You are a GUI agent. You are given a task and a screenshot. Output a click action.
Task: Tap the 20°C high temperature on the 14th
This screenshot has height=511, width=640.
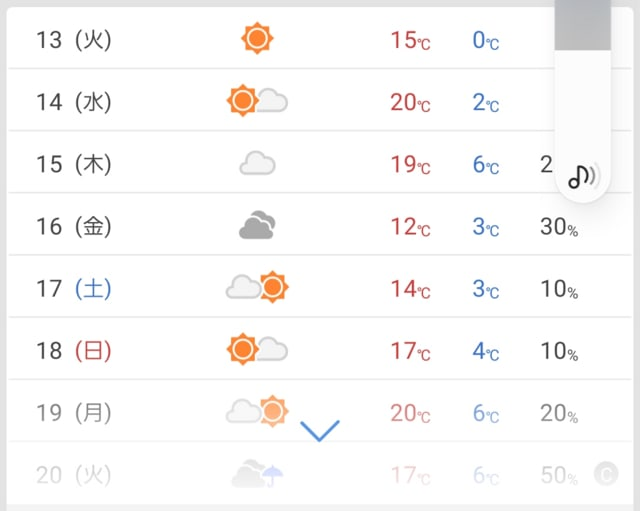[x=410, y=102]
